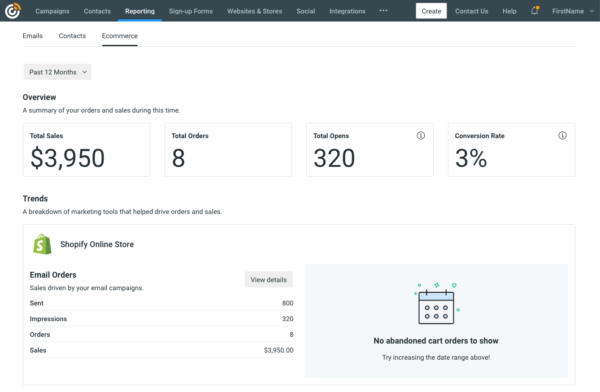Click the Orders row label
The image size is (600, 392).
click(x=40, y=335)
